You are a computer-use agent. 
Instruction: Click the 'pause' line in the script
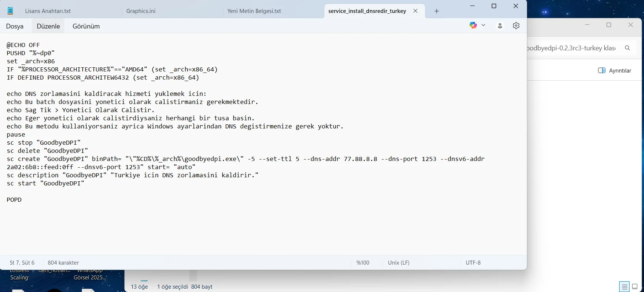(16, 135)
